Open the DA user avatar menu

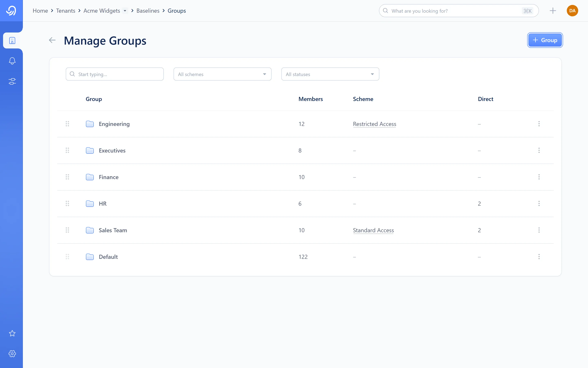pos(572,11)
